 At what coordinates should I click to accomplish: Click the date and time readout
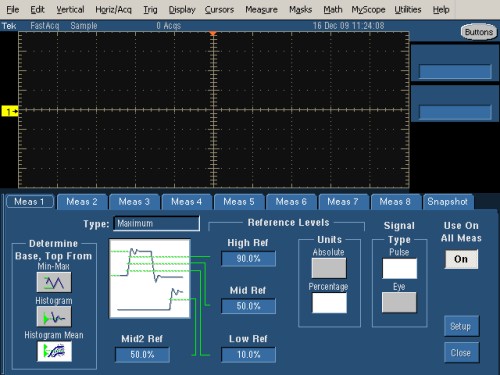tap(348, 26)
